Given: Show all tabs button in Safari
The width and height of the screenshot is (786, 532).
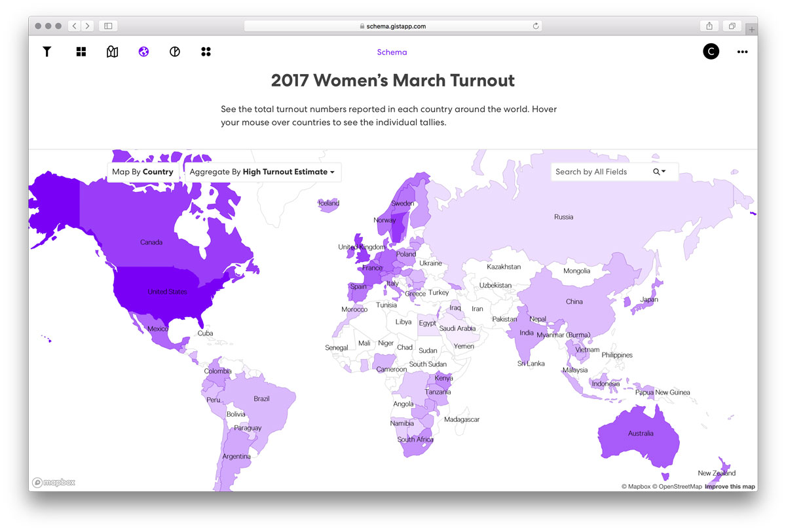Looking at the screenshot, I should tap(732, 26).
